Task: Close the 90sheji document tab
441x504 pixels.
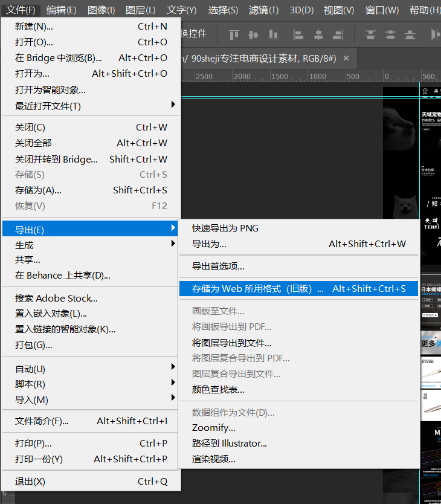Action: click(346, 58)
